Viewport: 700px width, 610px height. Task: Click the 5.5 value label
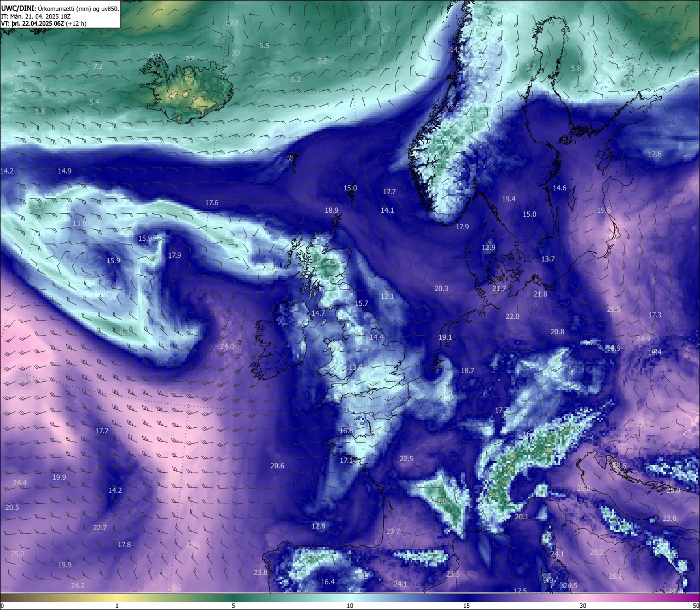[x=264, y=46]
